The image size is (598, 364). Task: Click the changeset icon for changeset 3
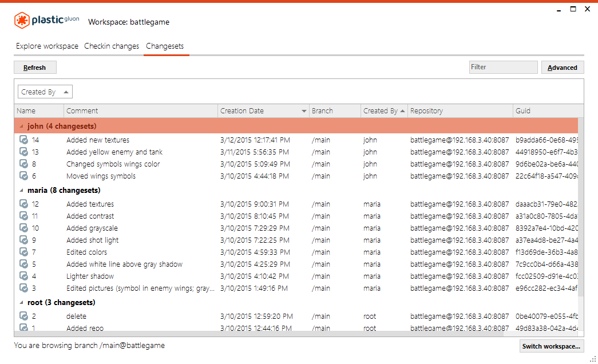tap(23, 288)
